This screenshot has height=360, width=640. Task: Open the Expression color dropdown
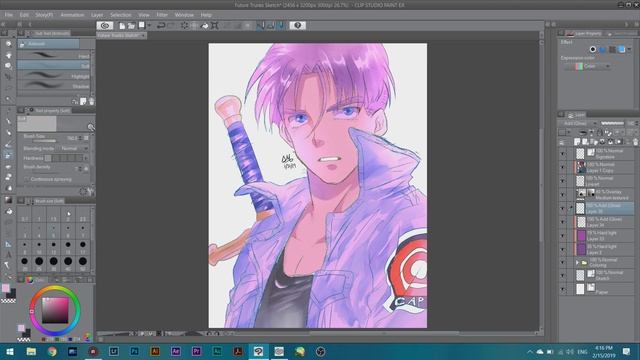[588, 66]
